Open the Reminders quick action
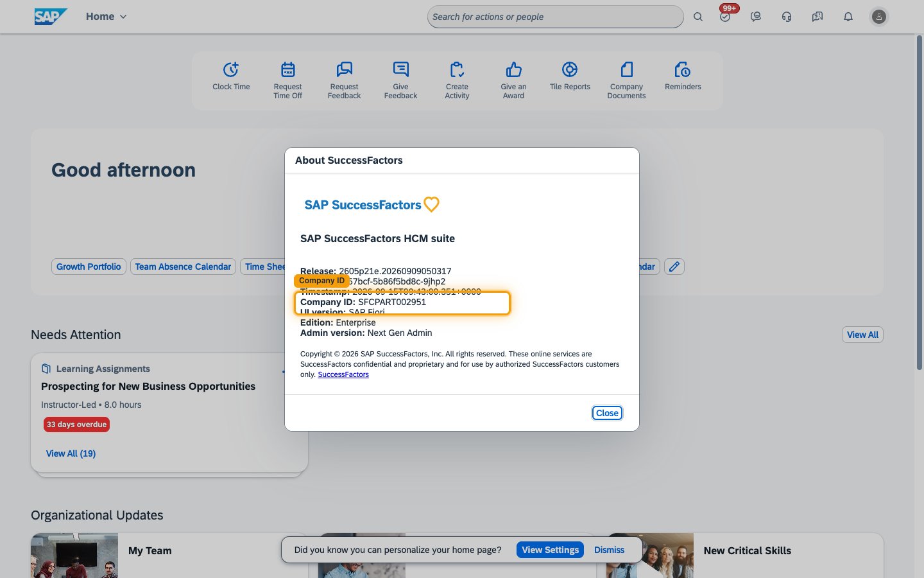The image size is (924, 578). [683, 77]
